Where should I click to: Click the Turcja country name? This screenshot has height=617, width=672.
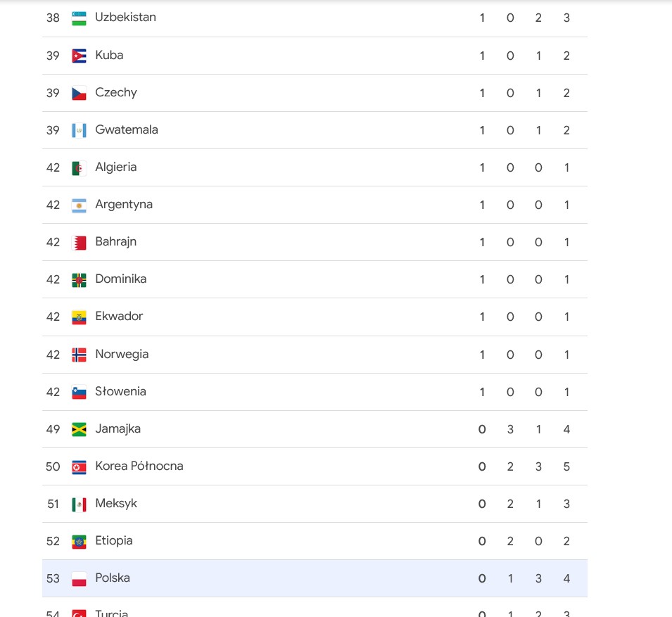[x=111, y=613]
